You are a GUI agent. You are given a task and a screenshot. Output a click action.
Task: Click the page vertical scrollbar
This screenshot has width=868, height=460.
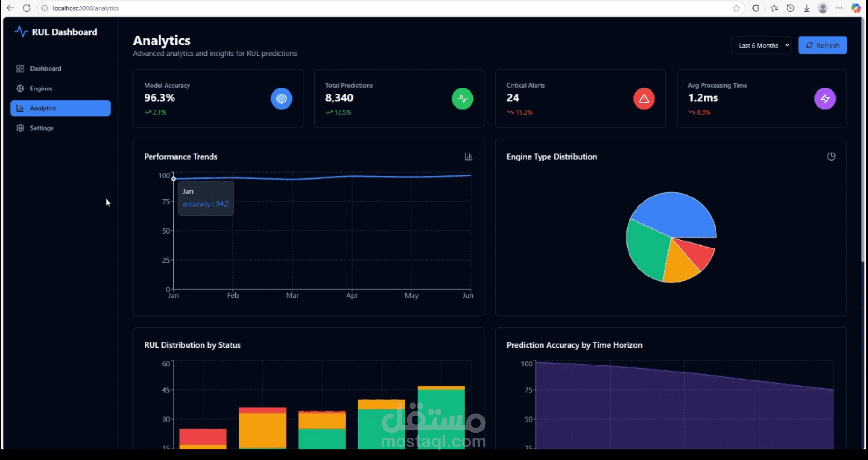864,140
